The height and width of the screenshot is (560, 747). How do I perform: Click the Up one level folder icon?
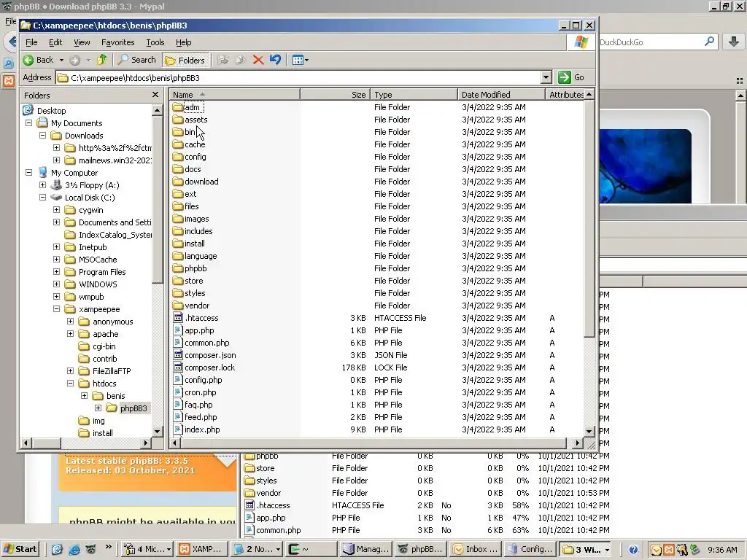[102, 60]
